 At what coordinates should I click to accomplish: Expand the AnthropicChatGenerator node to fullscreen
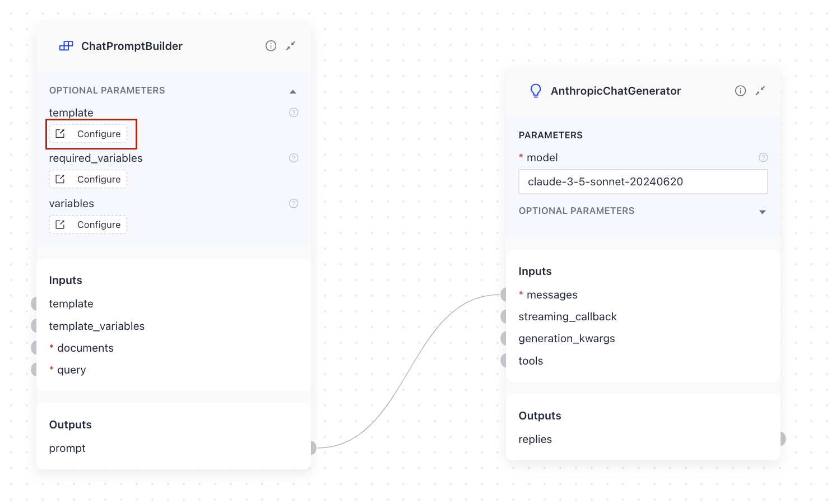click(760, 90)
